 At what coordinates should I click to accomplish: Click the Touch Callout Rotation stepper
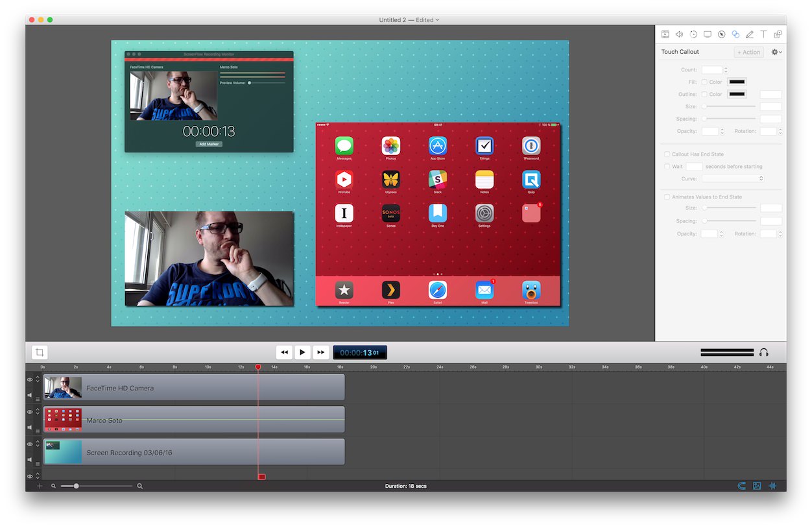pyautogui.click(x=779, y=131)
